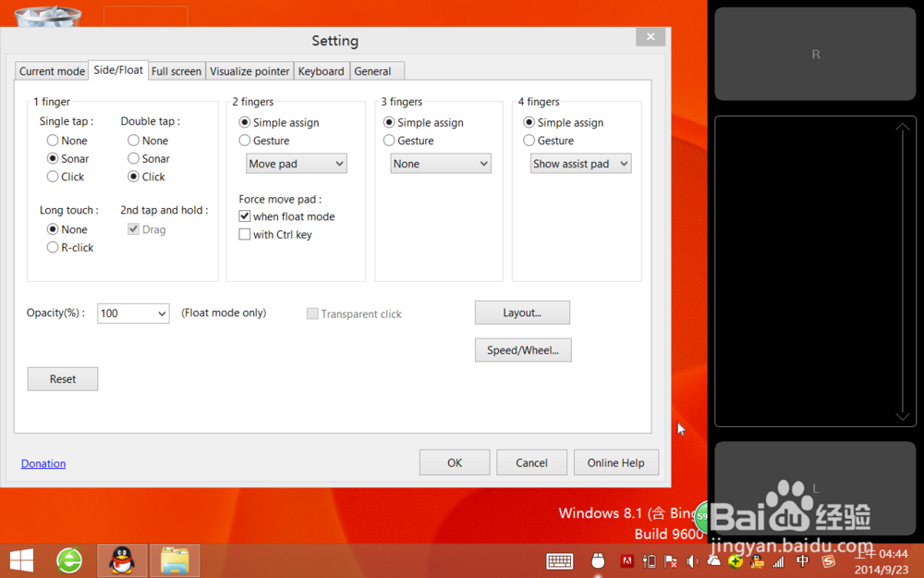Open Online Help
The height and width of the screenshot is (578, 924).
coord(615,462)
